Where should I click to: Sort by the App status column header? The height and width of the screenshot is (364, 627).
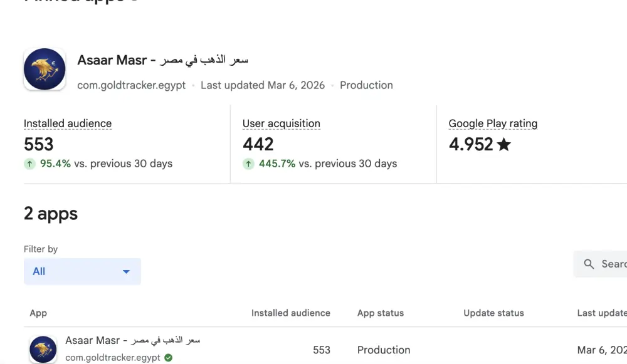click(381, 313)
